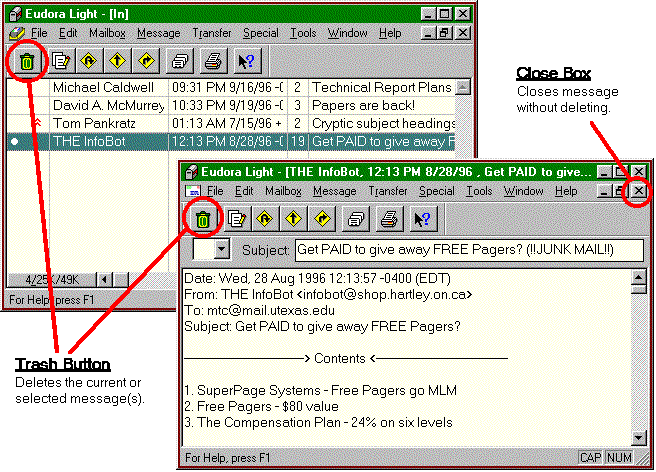Click the Trash button in the In window toolbar
This screenshot has width=656, height=472.
click(27, 62)
